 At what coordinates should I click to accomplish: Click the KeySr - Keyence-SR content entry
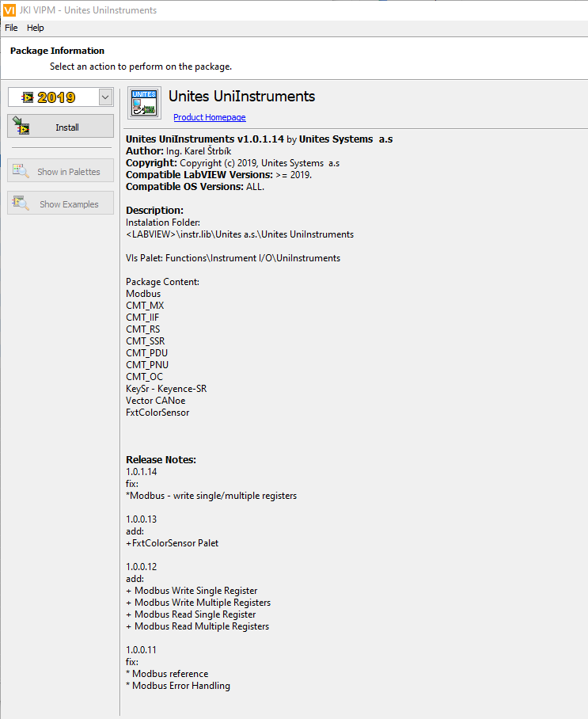[x=166, y=389]
